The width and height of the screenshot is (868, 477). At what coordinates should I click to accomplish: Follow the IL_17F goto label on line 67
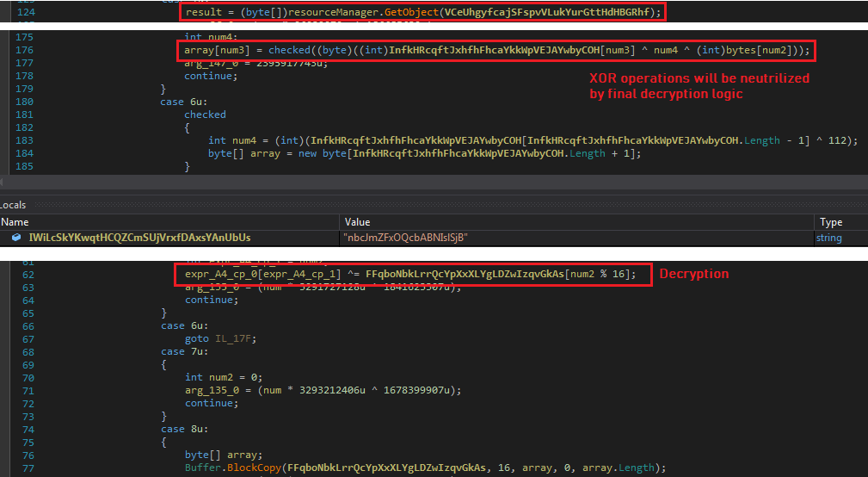[235, 339]
